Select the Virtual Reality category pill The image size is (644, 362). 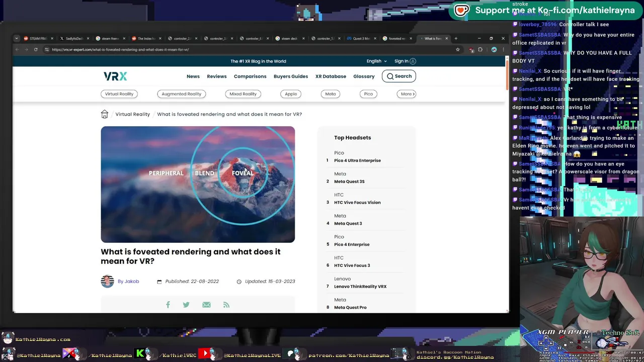click(x=119, y=94)
